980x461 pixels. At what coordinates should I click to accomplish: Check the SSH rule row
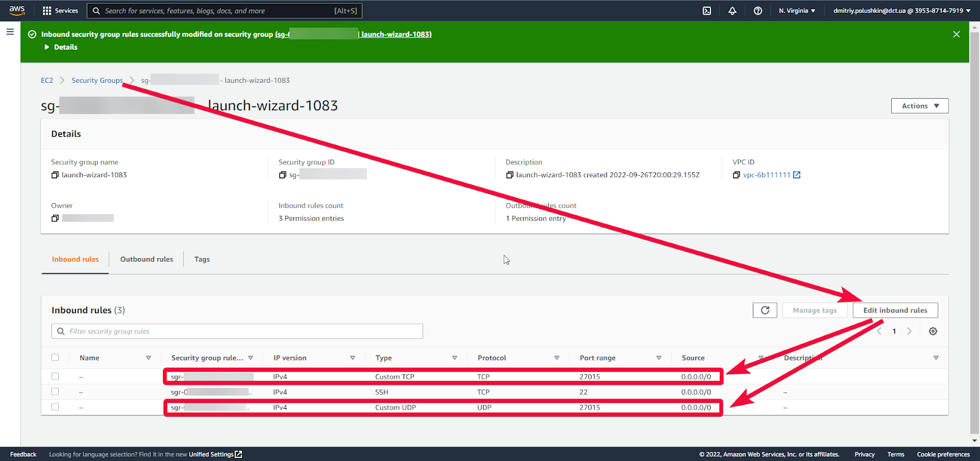[x=55, y=392]
